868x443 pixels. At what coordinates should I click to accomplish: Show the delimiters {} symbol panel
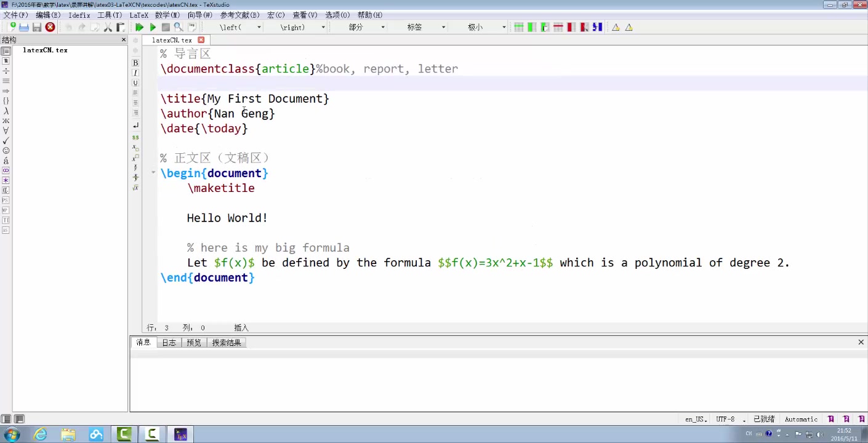pos(6,101)
